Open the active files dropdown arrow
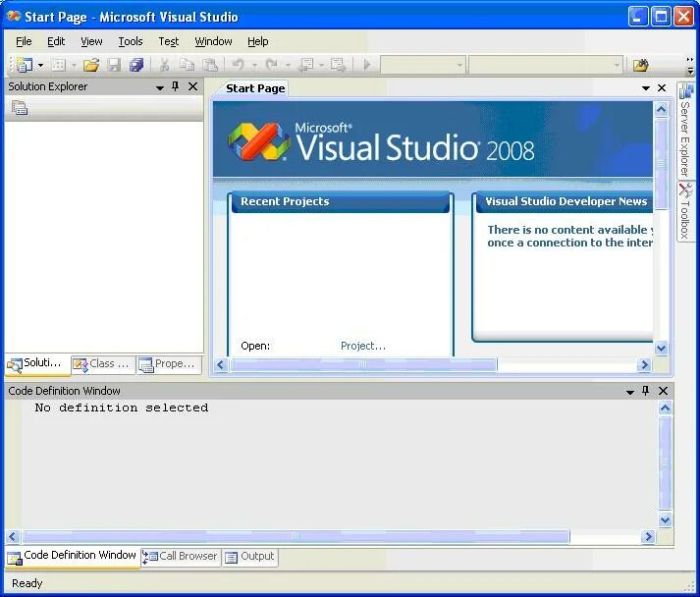The image size is (700, 597). [646, 88]
